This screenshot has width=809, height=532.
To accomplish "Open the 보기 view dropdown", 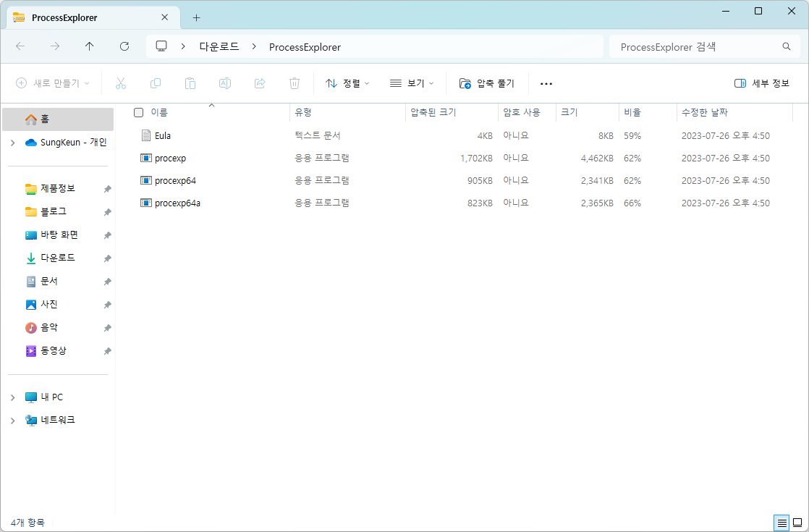I will 411,83.
